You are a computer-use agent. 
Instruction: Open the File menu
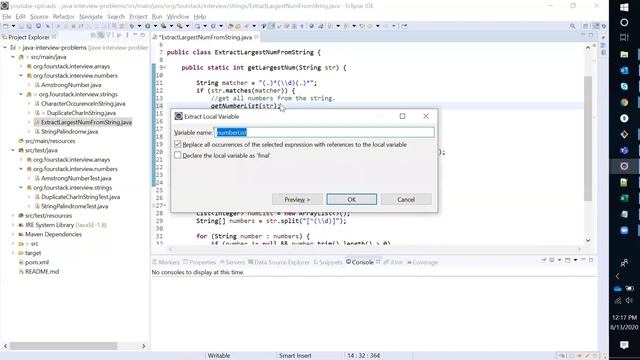pyautogui.click(x=7, y=17)
